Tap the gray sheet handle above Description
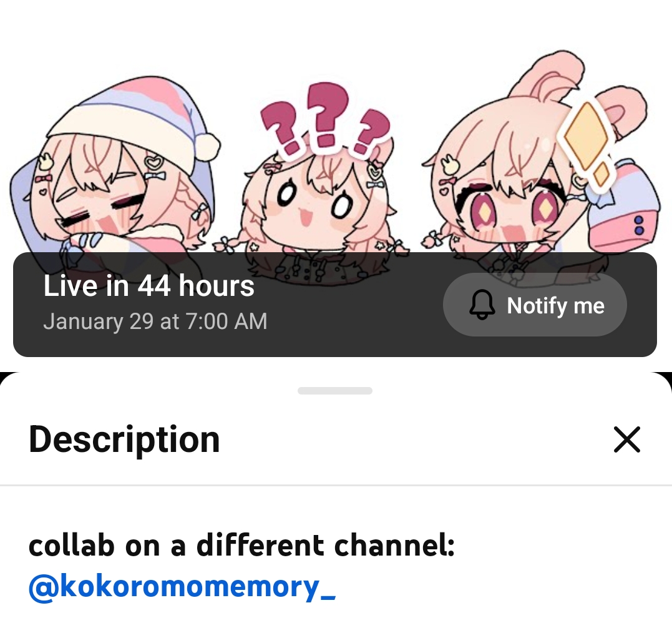672x623 pixels. pos(334,391)
